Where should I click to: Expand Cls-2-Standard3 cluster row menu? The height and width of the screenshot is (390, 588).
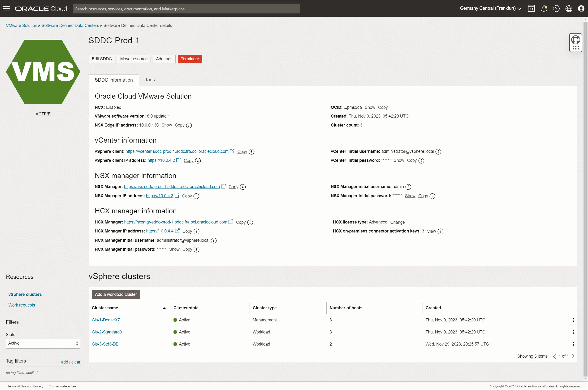tap(573, 332)
